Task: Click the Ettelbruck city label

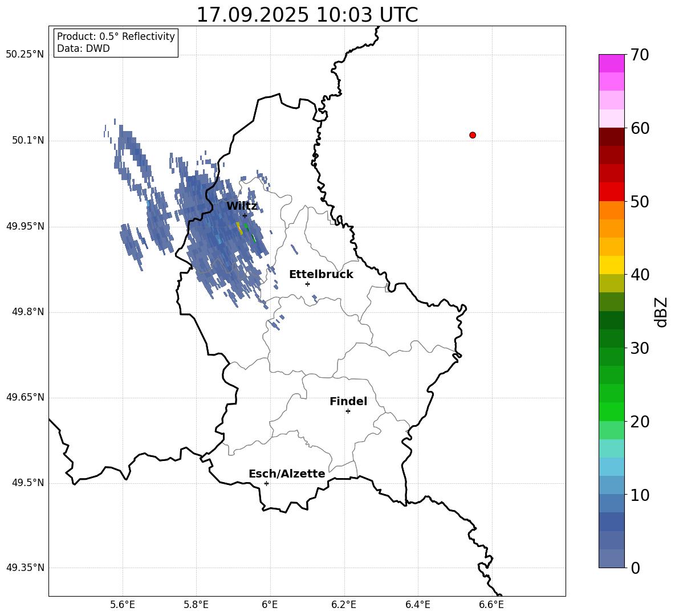Action: [x=321, y=275]
